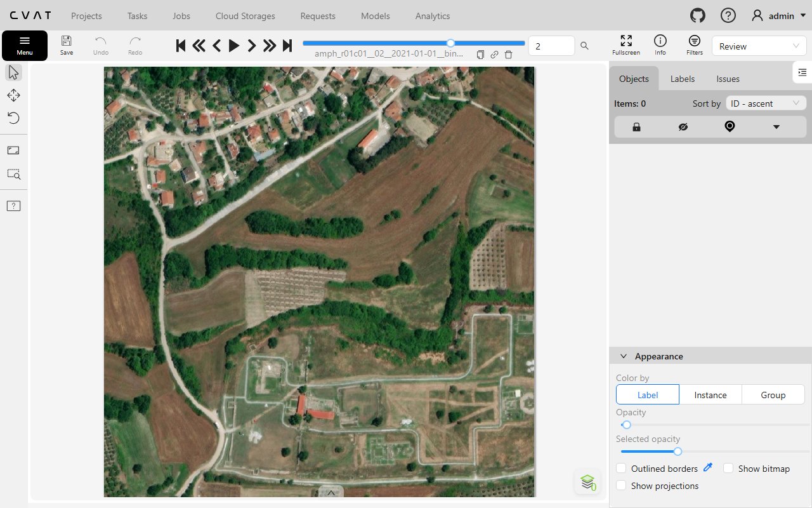Go to the first frame
Viewport: 812px width, 508px height.
[181, 46]
